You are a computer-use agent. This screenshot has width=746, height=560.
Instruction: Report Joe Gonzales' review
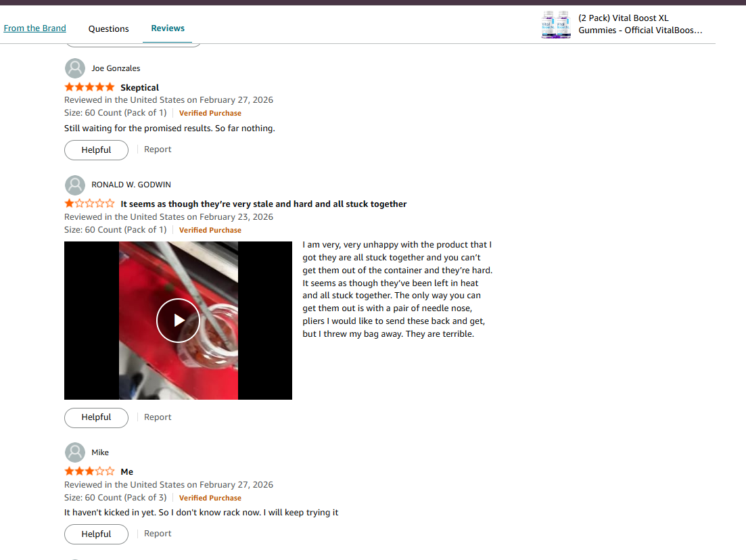pos(158,149)
